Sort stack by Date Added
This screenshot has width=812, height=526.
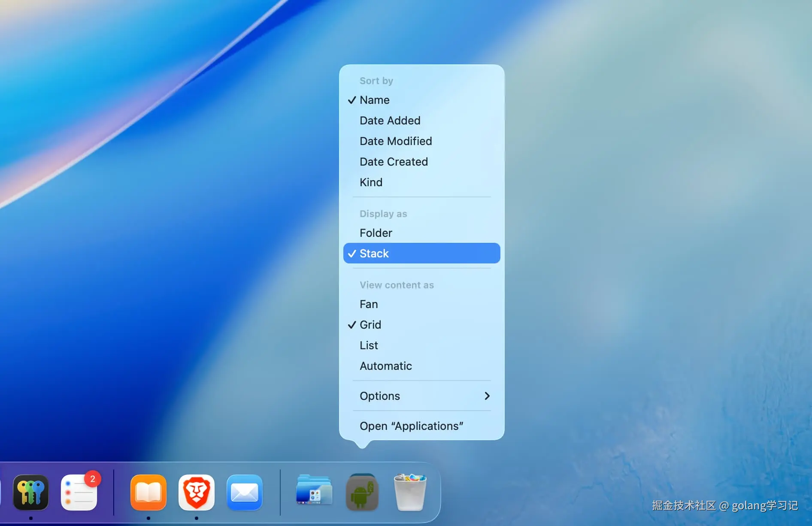(x=422, y=121)
